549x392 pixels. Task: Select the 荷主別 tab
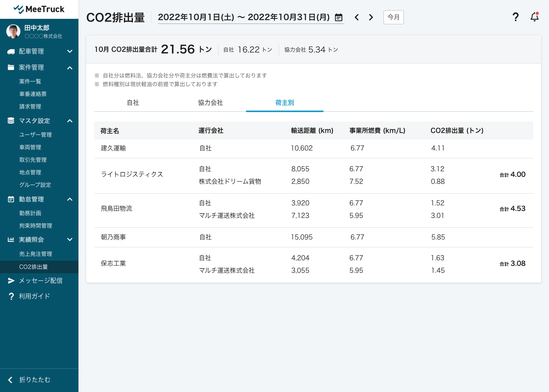point(285,103)
